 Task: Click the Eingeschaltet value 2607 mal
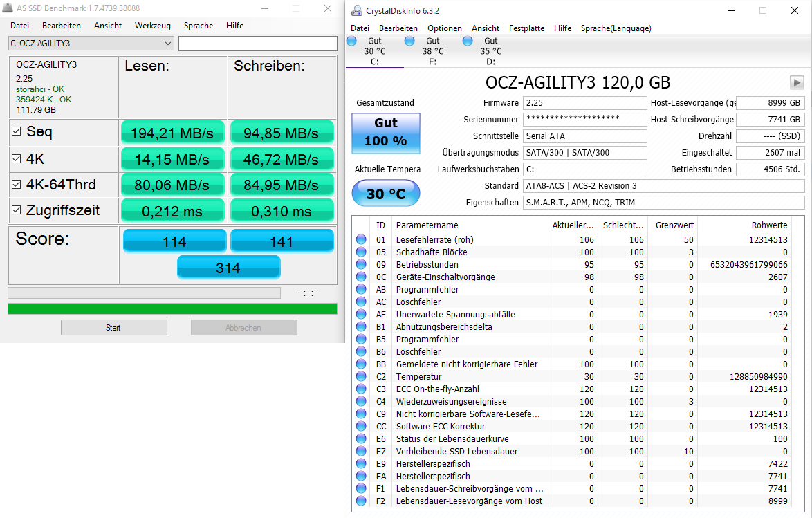point(770,153)
